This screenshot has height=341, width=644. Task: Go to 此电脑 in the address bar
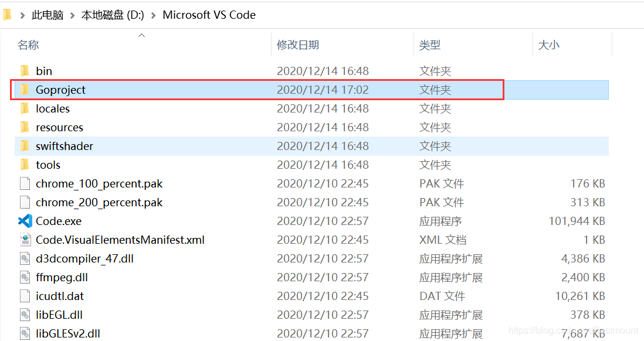point(48,15)
